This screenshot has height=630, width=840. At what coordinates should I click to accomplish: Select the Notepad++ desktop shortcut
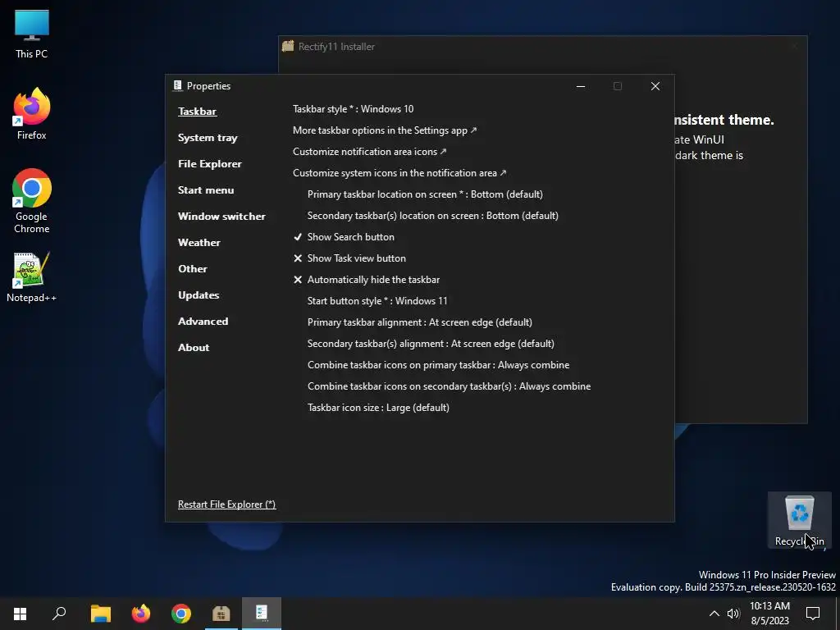point(32,277)
